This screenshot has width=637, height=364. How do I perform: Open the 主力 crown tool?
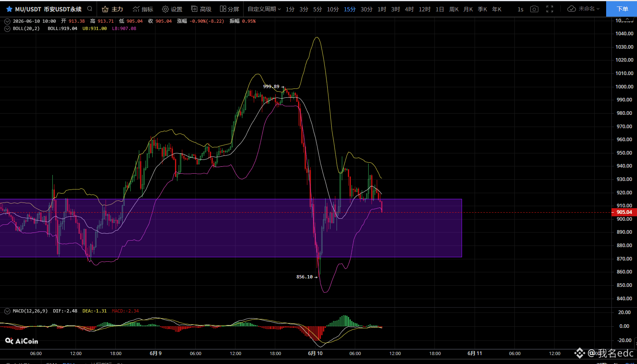coord(112,9)
